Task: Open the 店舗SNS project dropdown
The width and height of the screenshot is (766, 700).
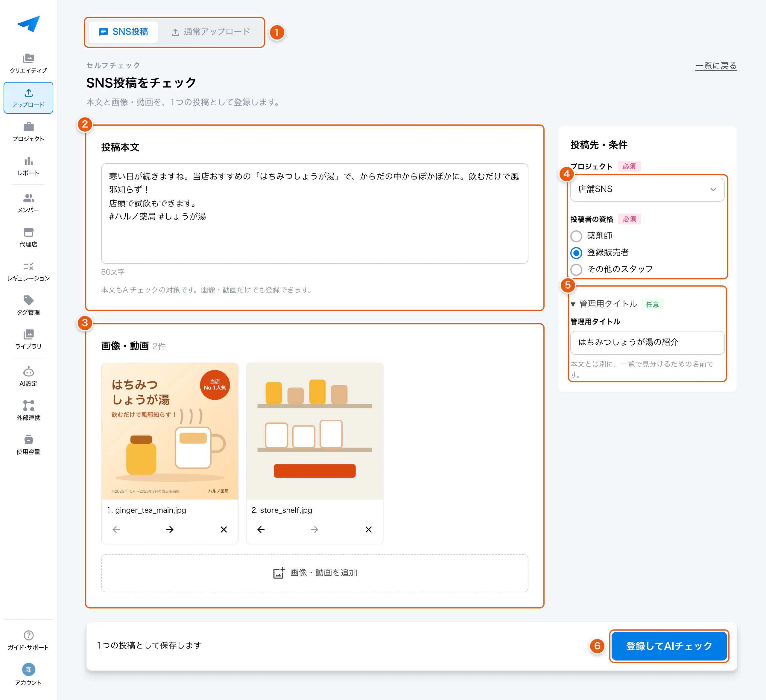Action: point(647,189)
